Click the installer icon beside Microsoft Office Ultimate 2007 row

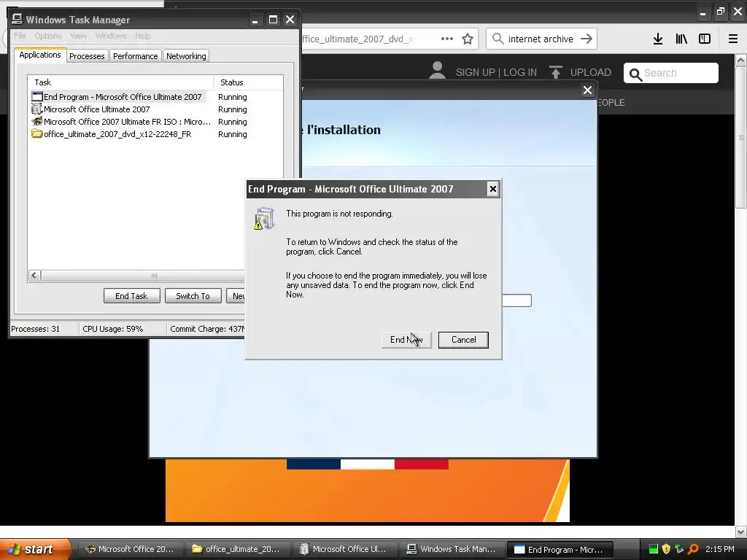[x=36, y=109]
